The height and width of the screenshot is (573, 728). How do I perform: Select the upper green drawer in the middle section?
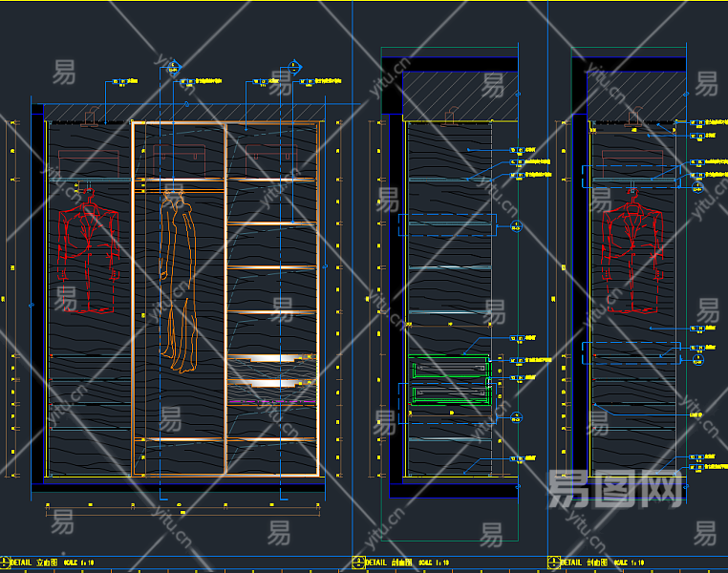point(450,369)
